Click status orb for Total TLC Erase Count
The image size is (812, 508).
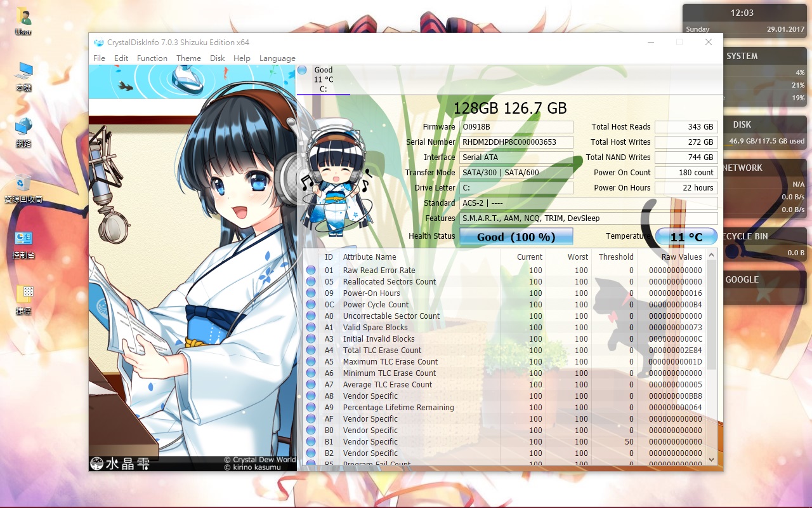[x=311, y=351]
